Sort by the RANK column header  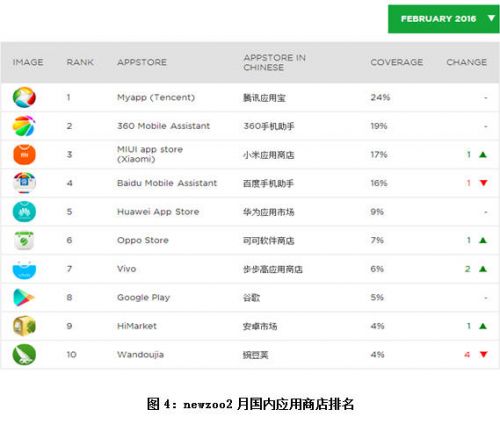[80, 62]
